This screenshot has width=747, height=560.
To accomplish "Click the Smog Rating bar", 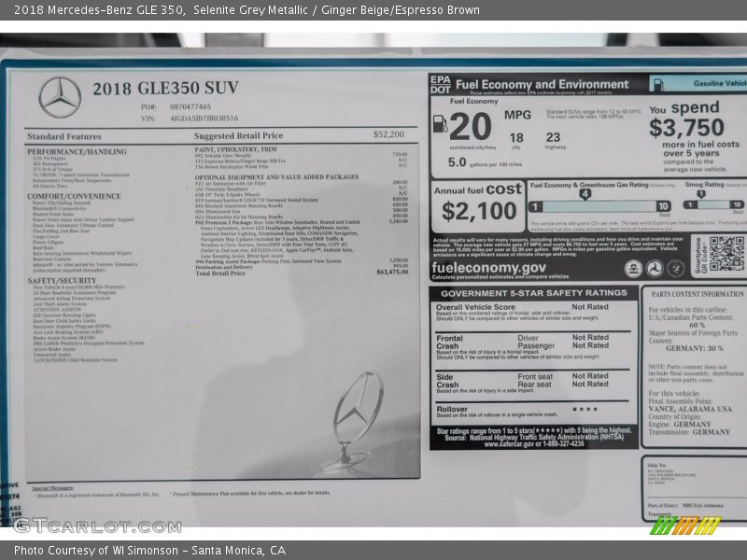I will tap(713, 204).
